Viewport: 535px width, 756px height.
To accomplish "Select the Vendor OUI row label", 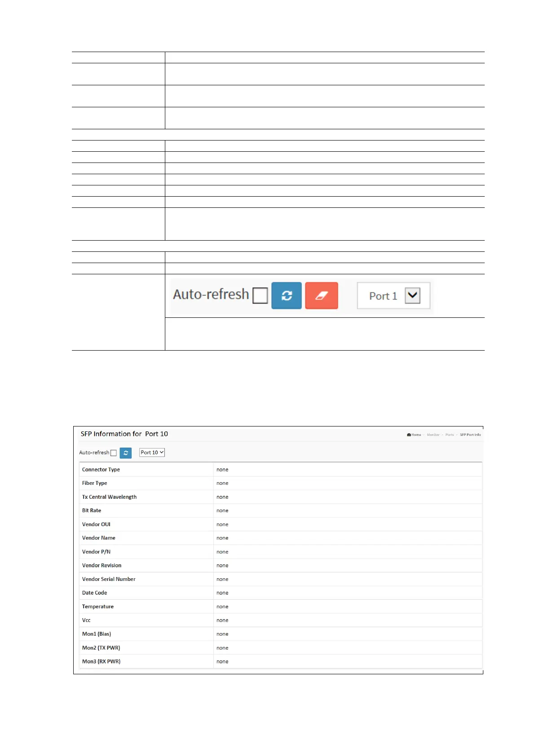I will click(96, 524).
